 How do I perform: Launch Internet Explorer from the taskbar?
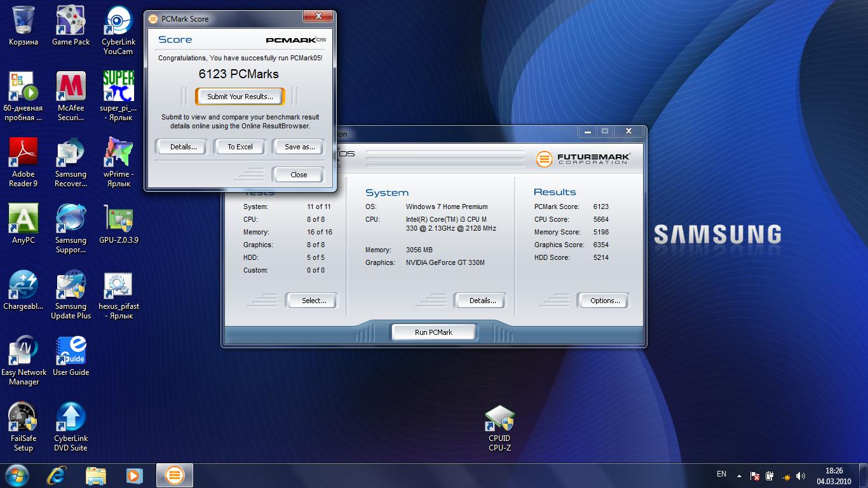[x=57, y=475]
